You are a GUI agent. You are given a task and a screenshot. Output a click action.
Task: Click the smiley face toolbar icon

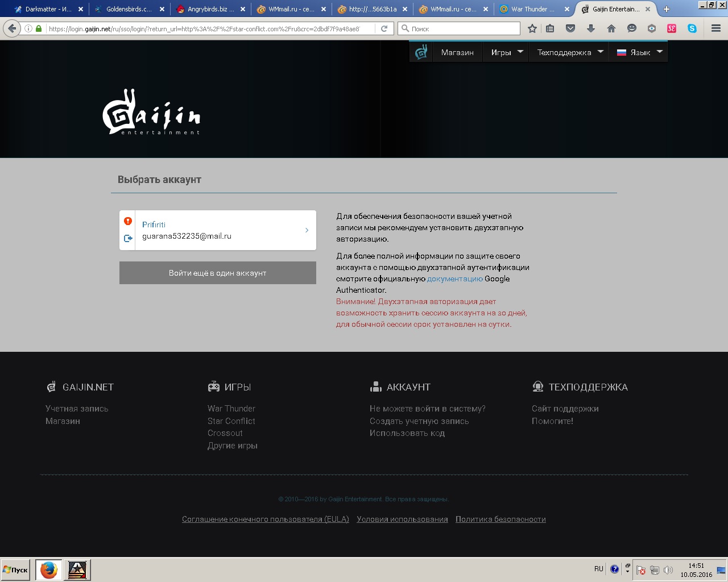[632, 28]
